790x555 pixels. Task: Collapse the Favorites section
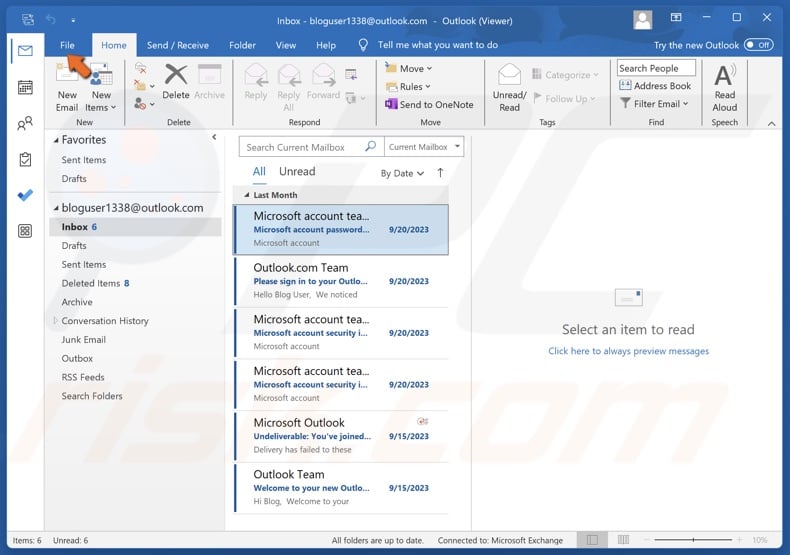point(56,141)
